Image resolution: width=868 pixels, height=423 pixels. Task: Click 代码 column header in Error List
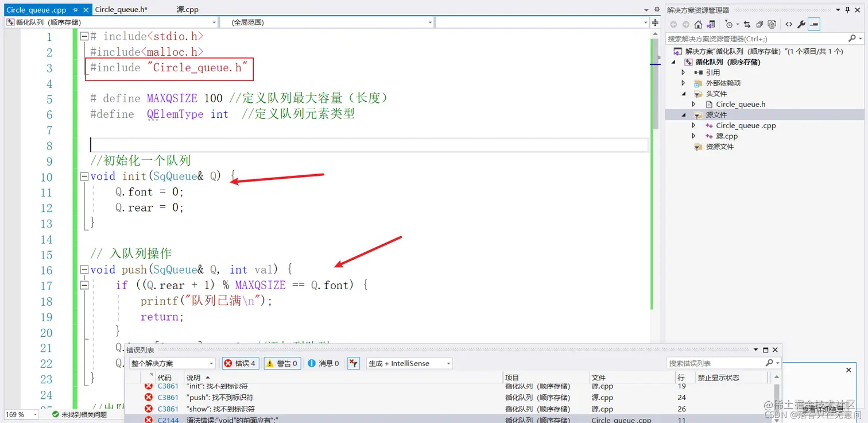point(164,378)
